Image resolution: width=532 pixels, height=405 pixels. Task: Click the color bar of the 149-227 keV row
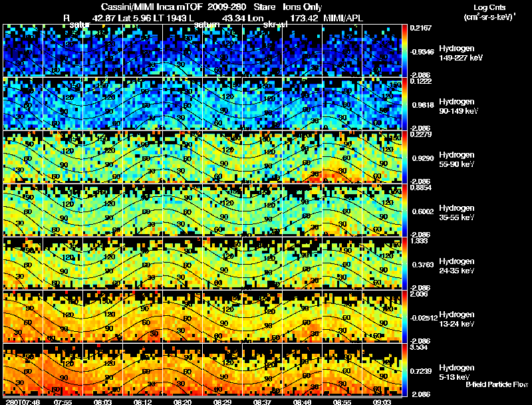click(x=404, y=51)
